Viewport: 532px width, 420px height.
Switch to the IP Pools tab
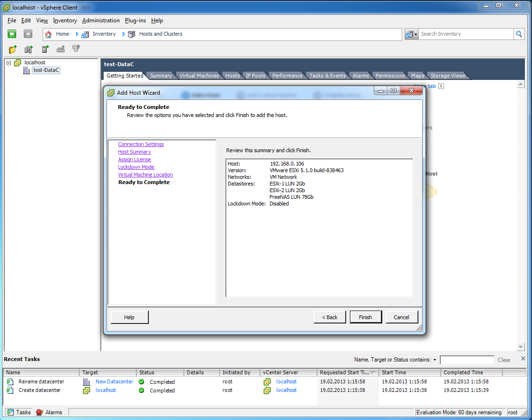[255, 76]
